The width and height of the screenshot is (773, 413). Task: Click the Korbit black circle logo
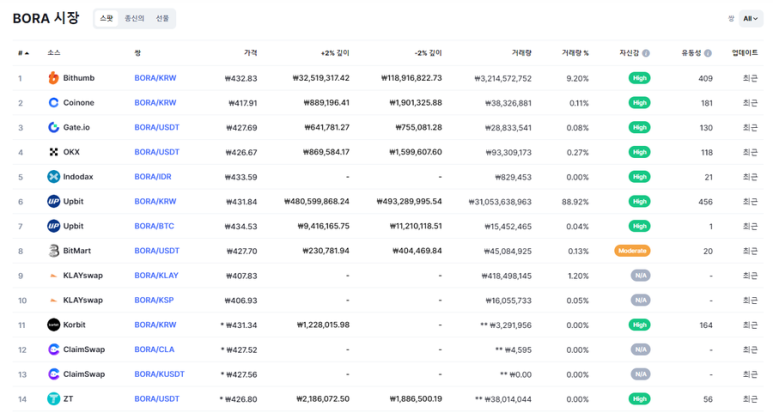pyautogui.click(x=53, y=325)
